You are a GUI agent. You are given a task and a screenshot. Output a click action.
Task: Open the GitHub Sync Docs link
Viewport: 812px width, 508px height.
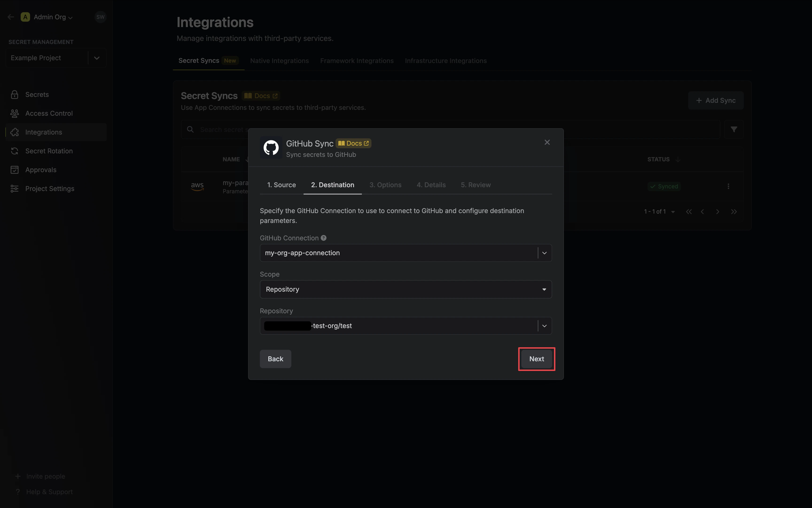(354, 143)
